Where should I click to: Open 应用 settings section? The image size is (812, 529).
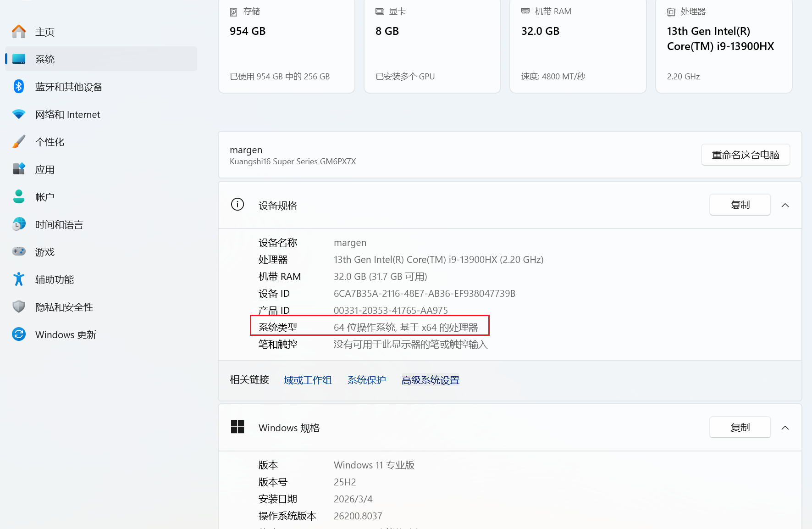pos(101,169)
